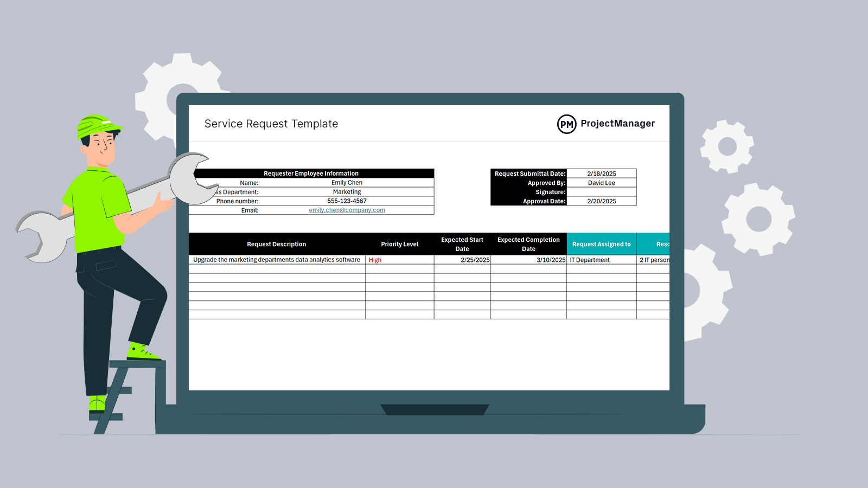Viewport: 868px width, 488px height.
Task: Open the emily.chen@company.com email link
Action: pos(347,210)
